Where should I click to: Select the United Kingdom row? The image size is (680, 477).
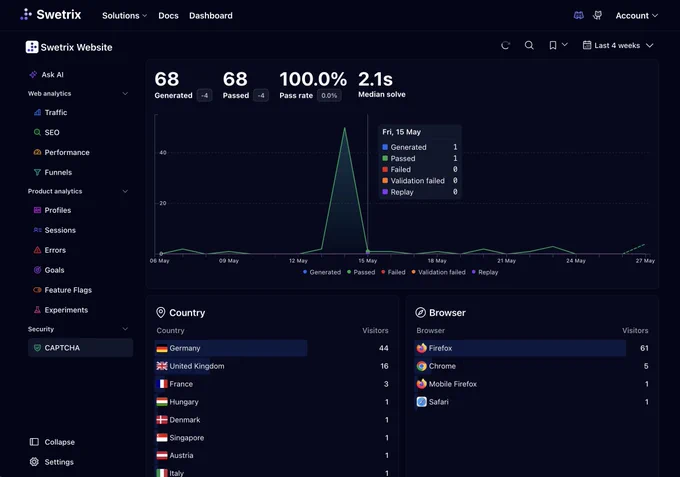coord(272,366)
